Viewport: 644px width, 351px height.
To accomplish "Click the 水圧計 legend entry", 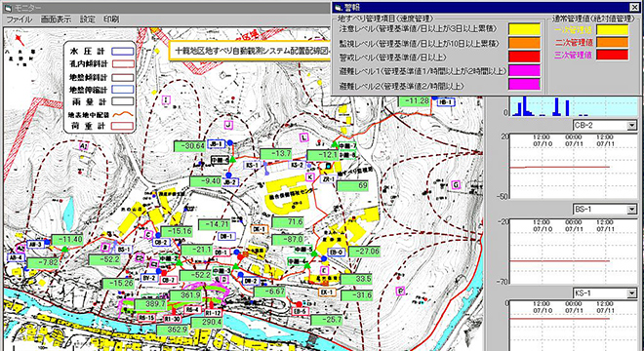I will [x=101, y=52].
